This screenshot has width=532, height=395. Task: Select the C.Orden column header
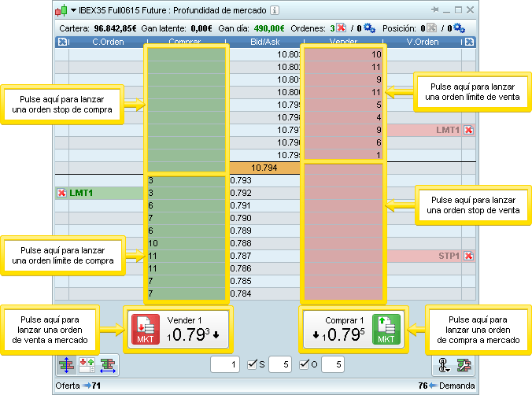pyautogui.click(x=108, y=42)
